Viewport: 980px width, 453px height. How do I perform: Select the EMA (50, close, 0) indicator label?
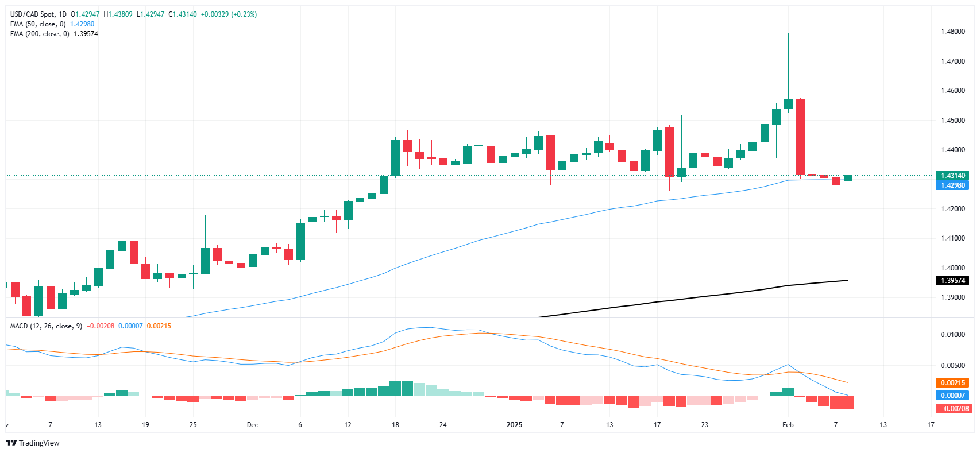(38, 24)
